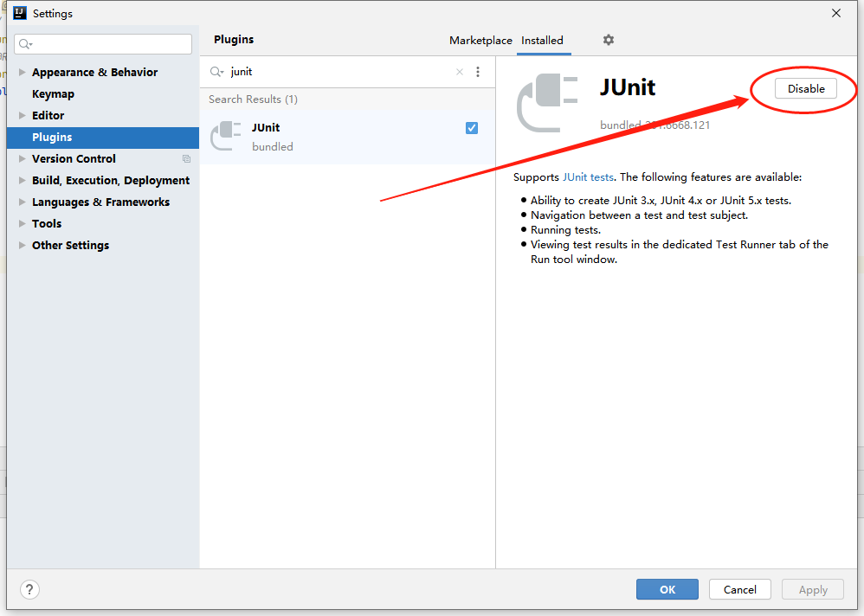
Task: Click large JUnit plugin icon in details
Action: click(x=547, y=103)
